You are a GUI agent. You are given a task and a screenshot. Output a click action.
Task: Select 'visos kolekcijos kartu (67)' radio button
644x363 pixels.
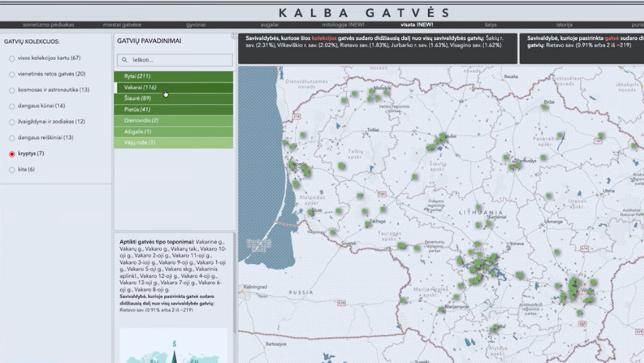(x=12, y=59)
